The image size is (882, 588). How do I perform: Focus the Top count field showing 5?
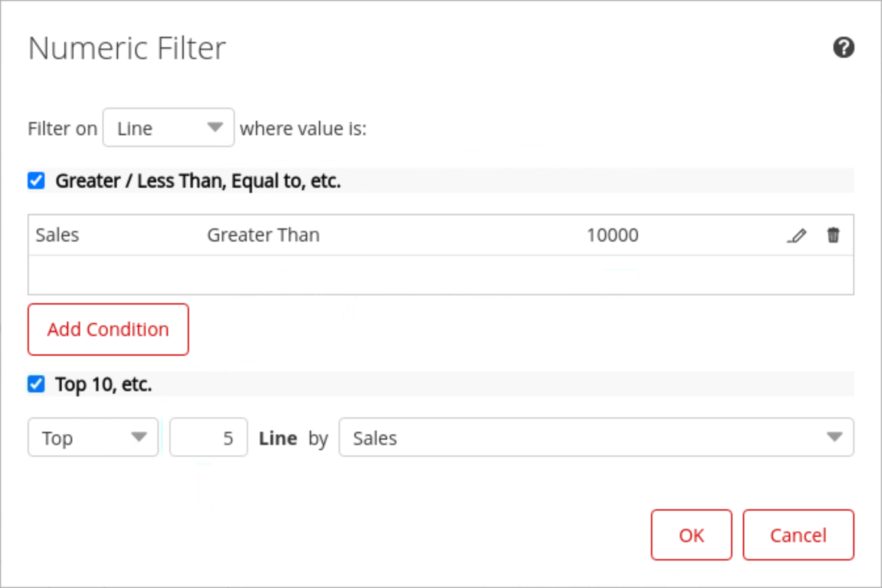click(x=209, y=437)
